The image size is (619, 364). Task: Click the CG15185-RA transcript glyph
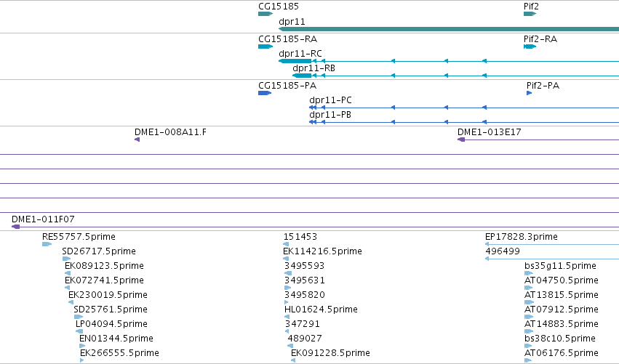tap(265, 46)
